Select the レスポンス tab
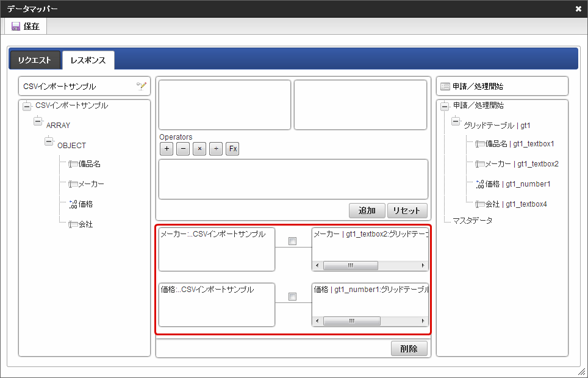Screen dimensions: 588x378 coord(88,60)
